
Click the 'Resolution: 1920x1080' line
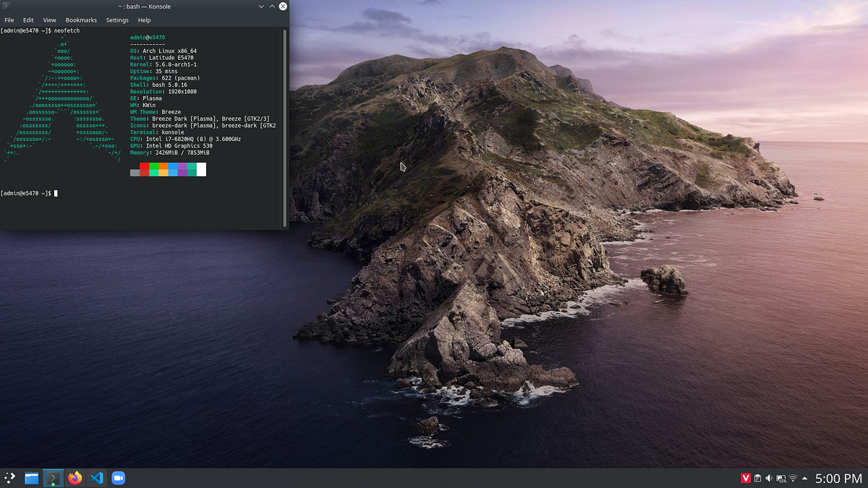pyautogui.click(x=163, y=92)
